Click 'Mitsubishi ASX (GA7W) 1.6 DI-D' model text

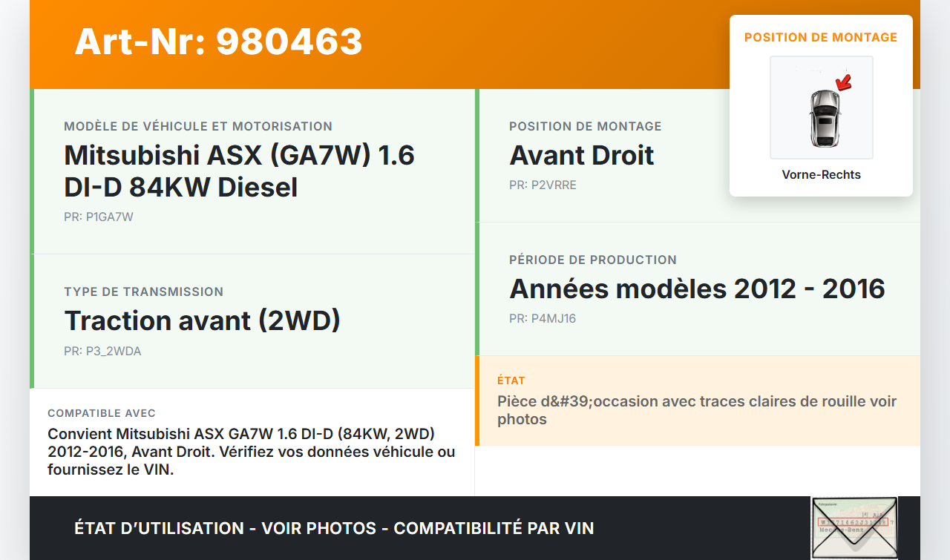click(239, 171)
